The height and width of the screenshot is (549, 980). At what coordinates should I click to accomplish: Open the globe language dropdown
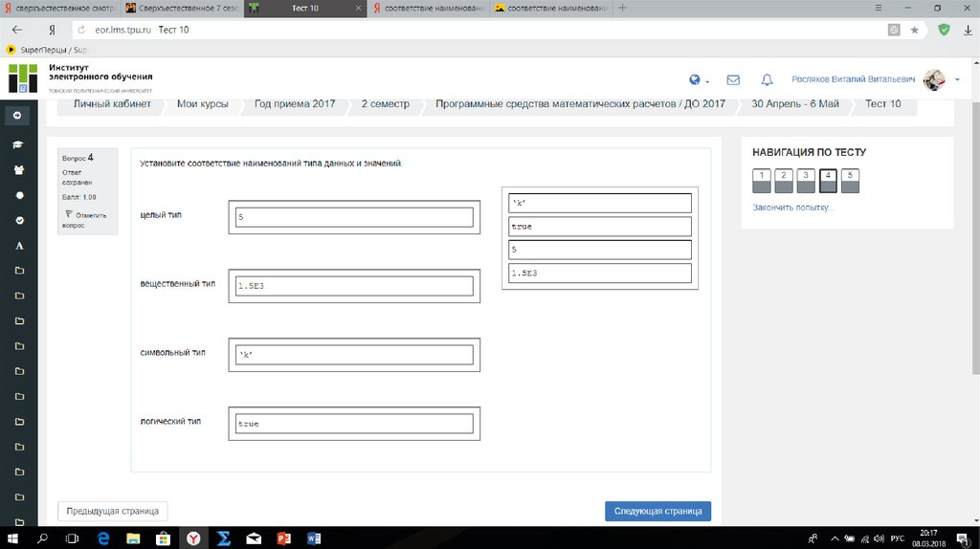(x=698, y=80)
